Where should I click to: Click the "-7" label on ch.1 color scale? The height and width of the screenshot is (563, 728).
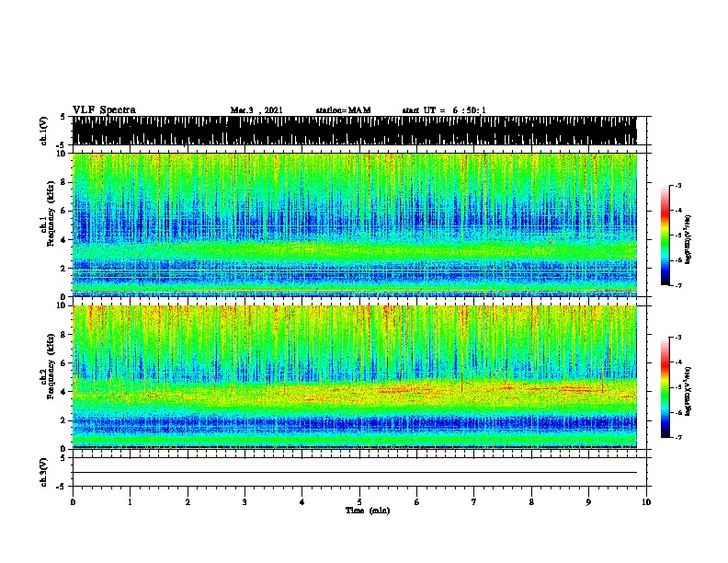678,285
